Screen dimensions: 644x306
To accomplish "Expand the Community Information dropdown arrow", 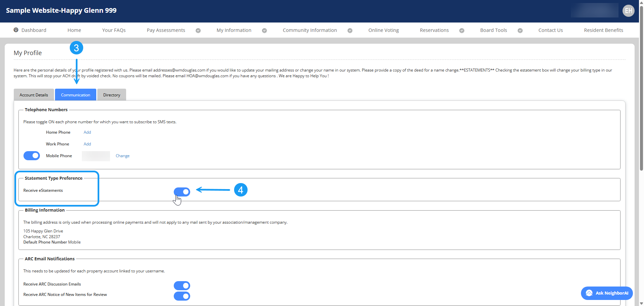I will click(350, 31).
